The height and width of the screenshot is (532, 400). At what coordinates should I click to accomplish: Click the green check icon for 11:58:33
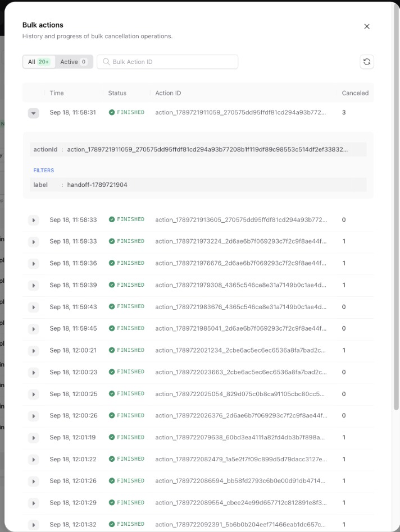[112, 219]
